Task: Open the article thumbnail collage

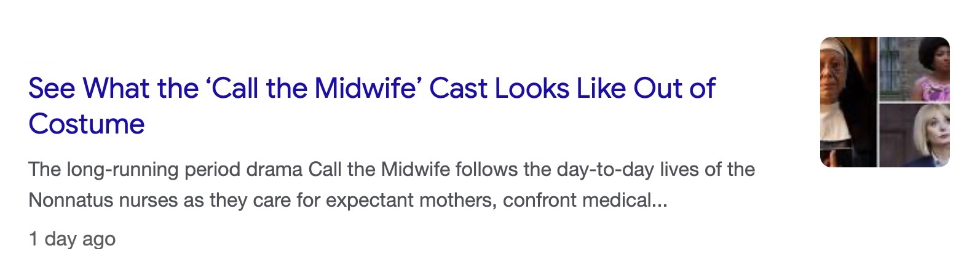Action: click(x=885, y=102)
